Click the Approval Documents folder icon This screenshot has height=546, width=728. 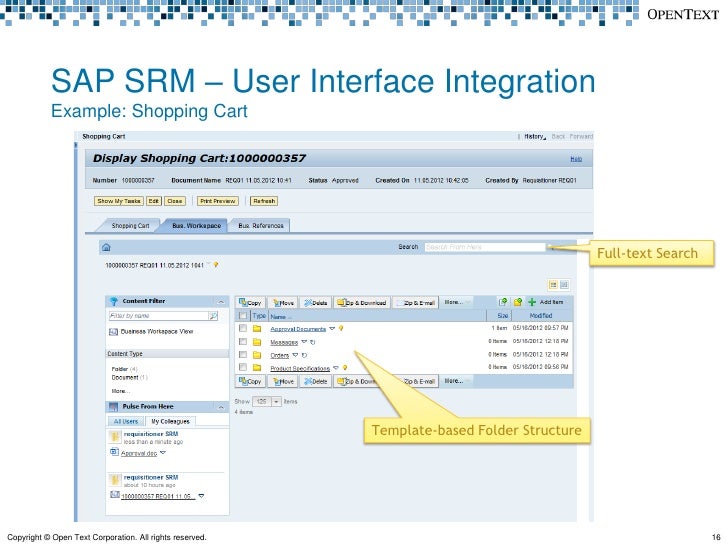[257, 329]
